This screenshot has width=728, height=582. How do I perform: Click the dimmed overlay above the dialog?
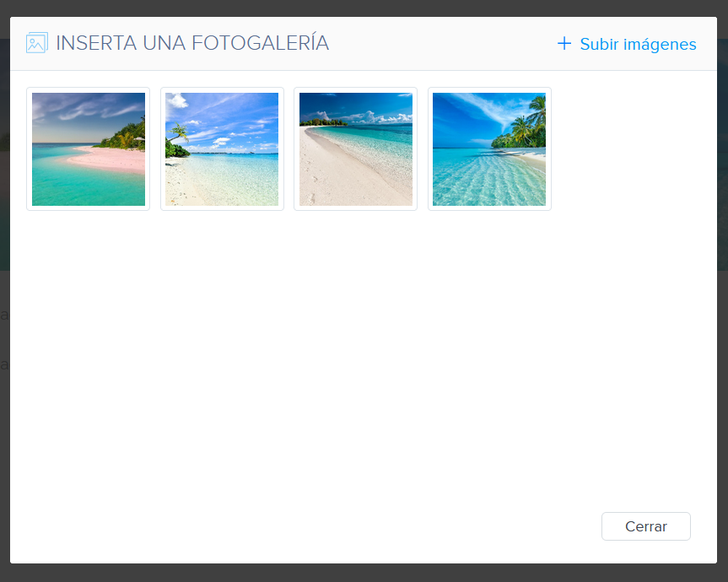click(x=364, y=8)
